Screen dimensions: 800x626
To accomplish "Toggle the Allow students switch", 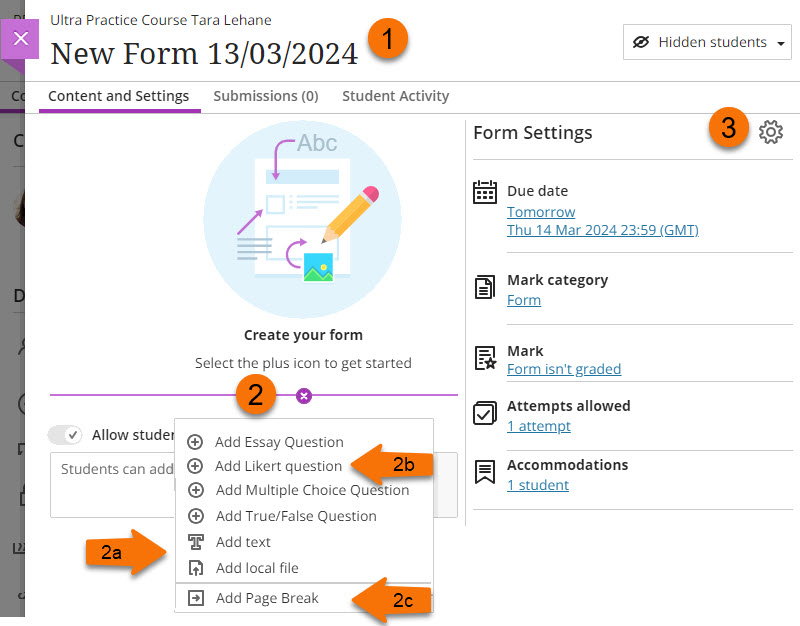I will (66, 434).
